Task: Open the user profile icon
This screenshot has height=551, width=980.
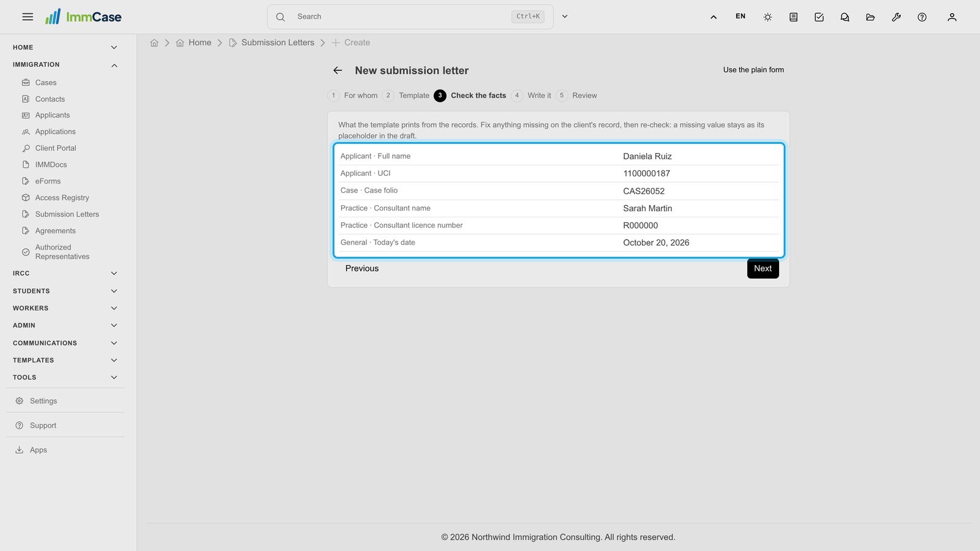Action: [x=952, y=17]
